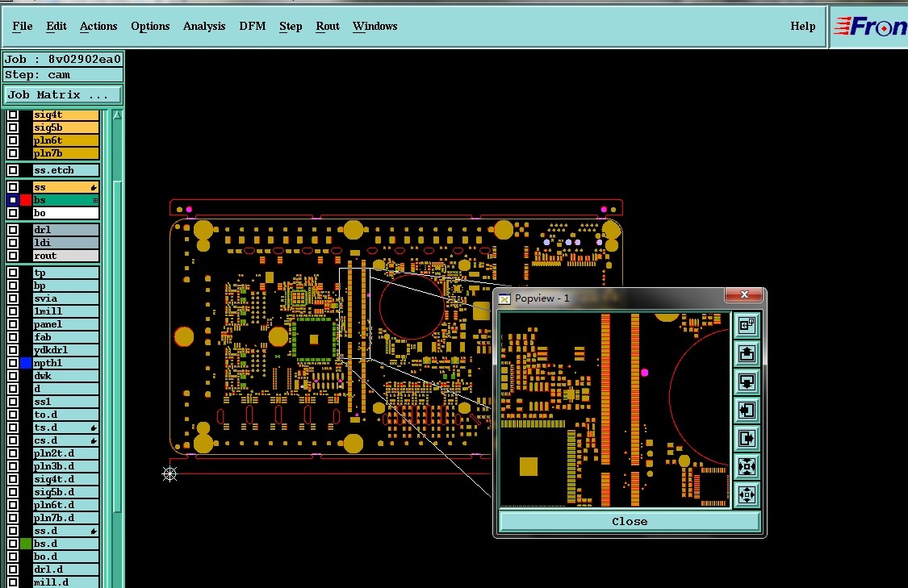
Task: Click the Job Matrix button
Action: tap(62, 95)
